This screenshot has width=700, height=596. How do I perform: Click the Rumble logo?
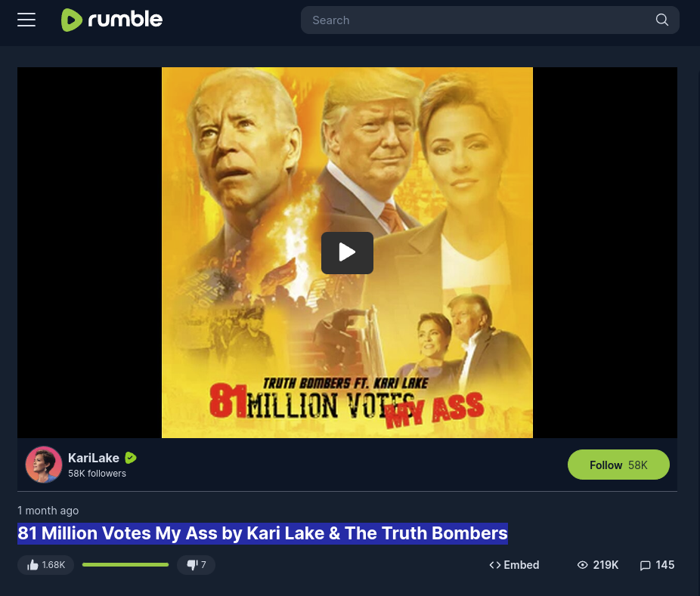112,20
